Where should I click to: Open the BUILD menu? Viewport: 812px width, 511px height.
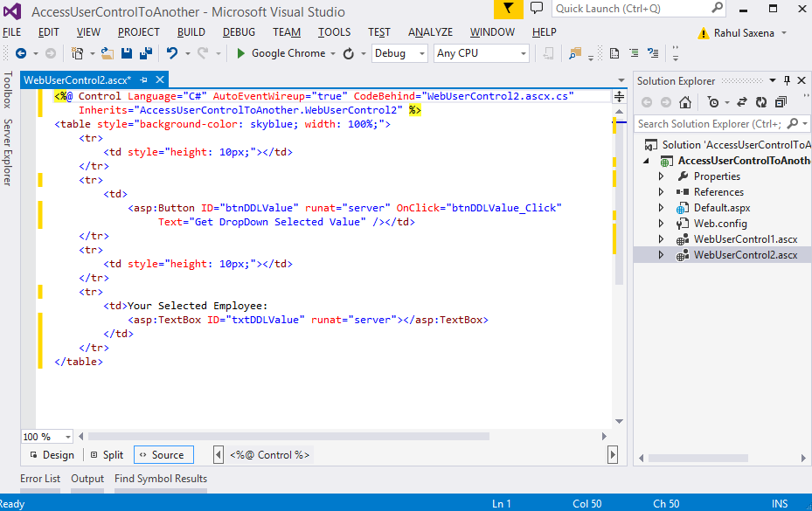tap(191, 32)
